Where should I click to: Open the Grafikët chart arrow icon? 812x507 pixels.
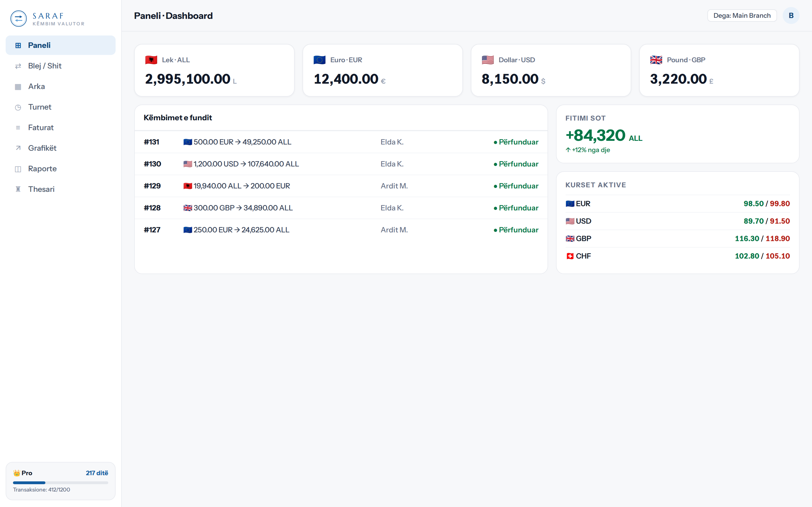[18, 148]
